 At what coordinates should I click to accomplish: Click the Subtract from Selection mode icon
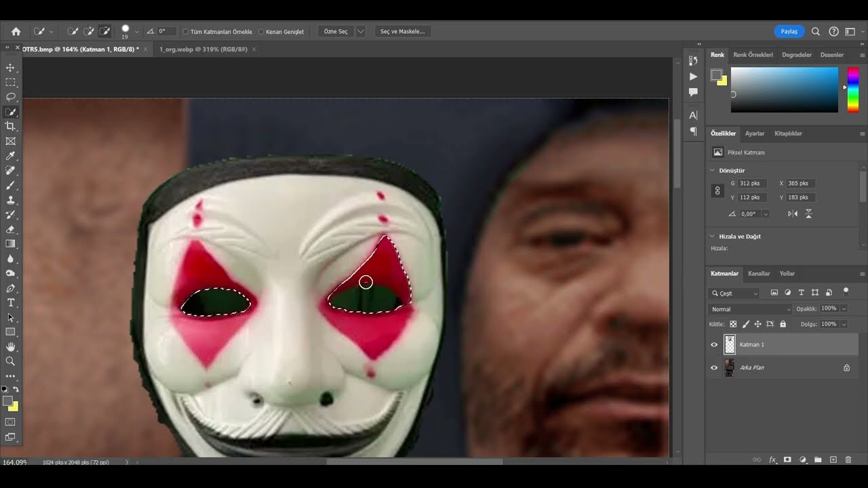104,31
